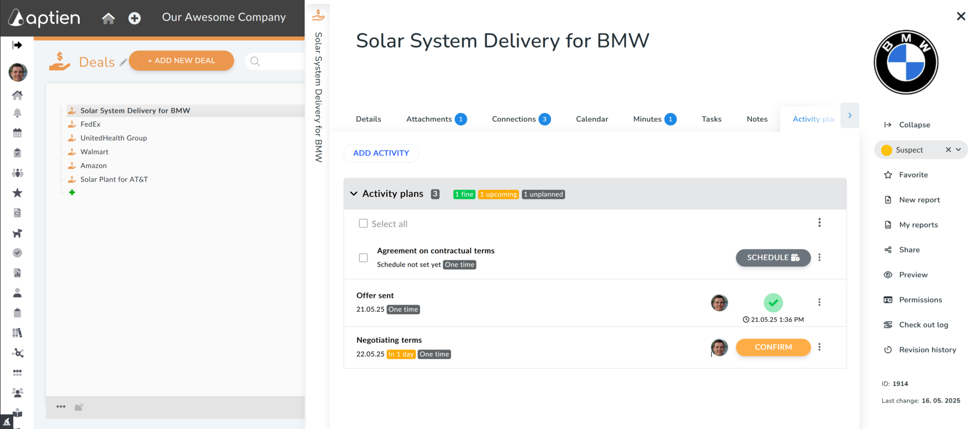Click green plus to add tree item
Image resolution: width=980 pixels, height=429 pixels.
click(x=72, y=192)
